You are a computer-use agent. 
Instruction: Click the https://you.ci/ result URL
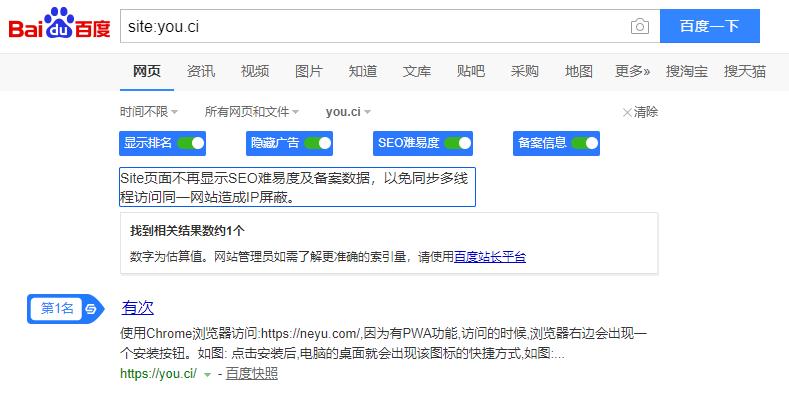click(159, 374)
